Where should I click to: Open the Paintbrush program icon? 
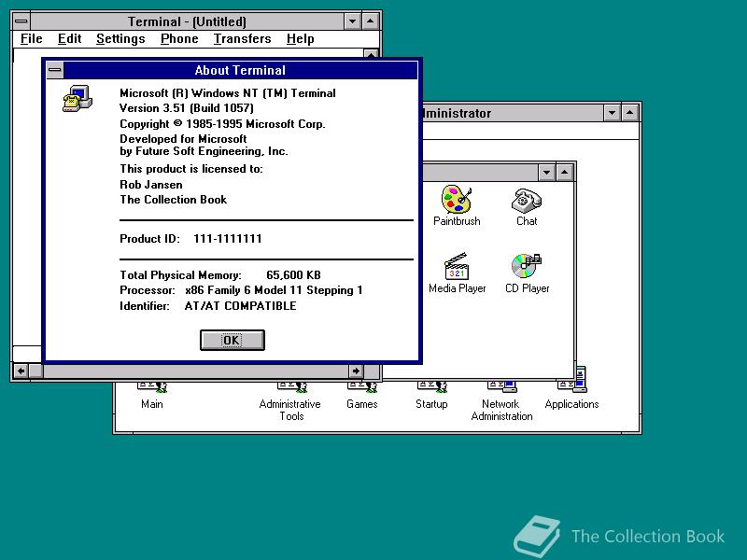(x=457, y=200)
